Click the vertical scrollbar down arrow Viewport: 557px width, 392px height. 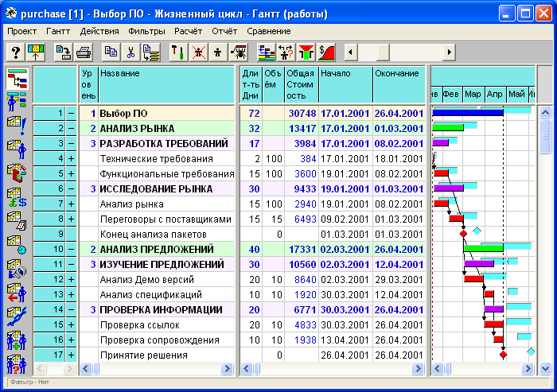click(x=545, y=369)
